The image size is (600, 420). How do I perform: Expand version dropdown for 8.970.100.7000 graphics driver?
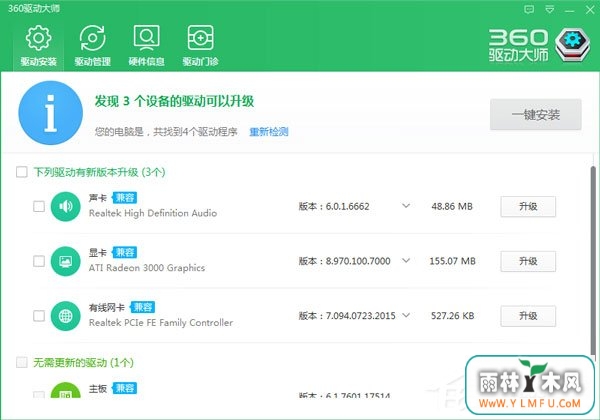click(x=406, y=262)
